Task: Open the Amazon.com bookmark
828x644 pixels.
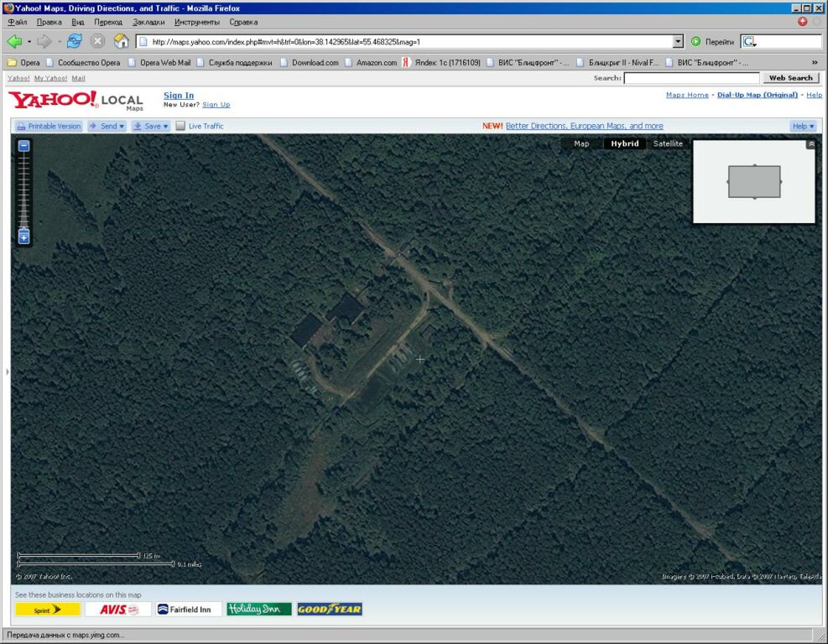Action: [371, 62]
